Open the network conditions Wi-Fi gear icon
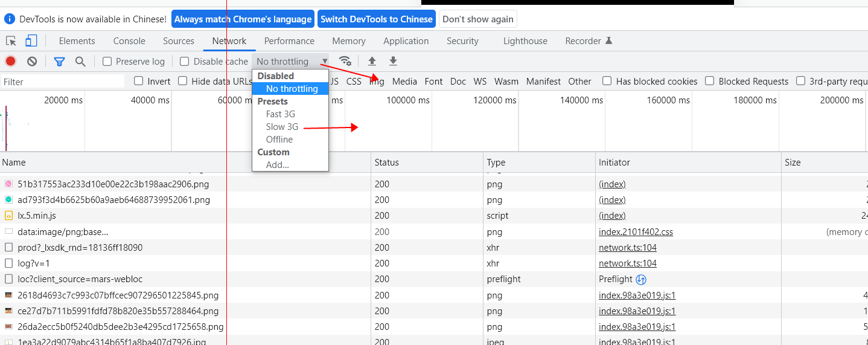Screen dimensions: 868x345 point(345,61)
